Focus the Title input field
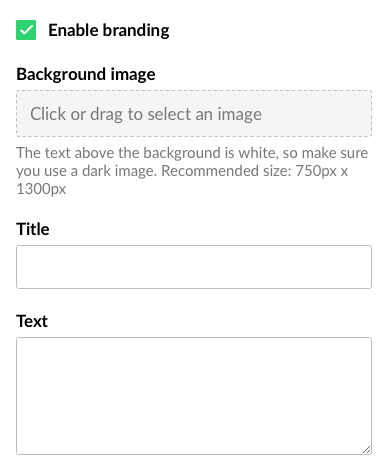This screenshot has width=387, height=467. click(x=194, y=267)
